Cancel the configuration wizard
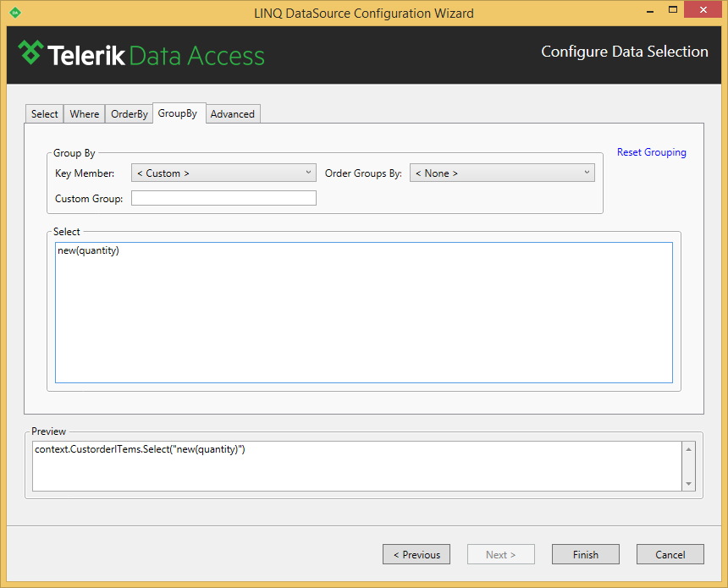Viewport: 728px width, 588px height. pyautogui.click(x=670, y=555)
